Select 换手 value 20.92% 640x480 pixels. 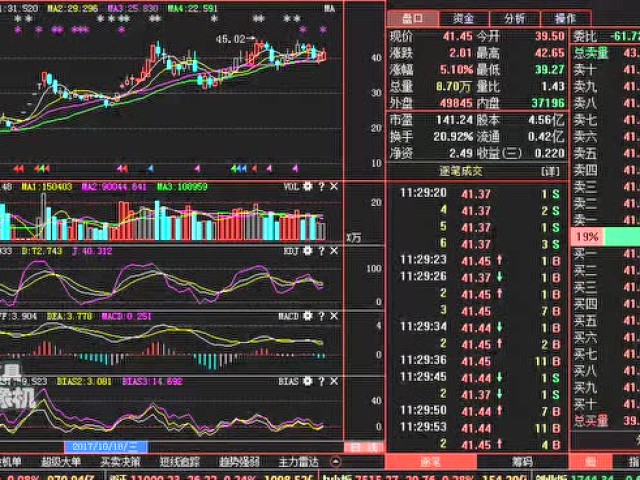453,136
